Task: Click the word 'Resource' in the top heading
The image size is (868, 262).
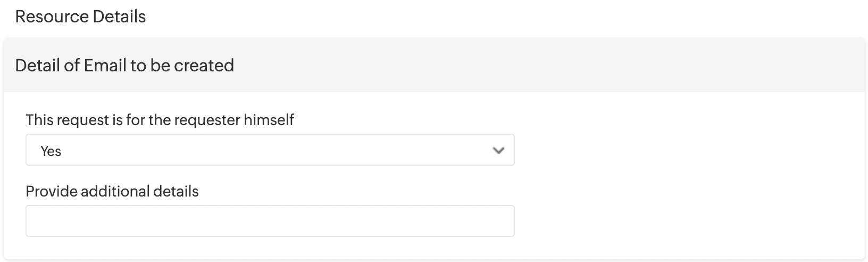Action: pos(52,17)
